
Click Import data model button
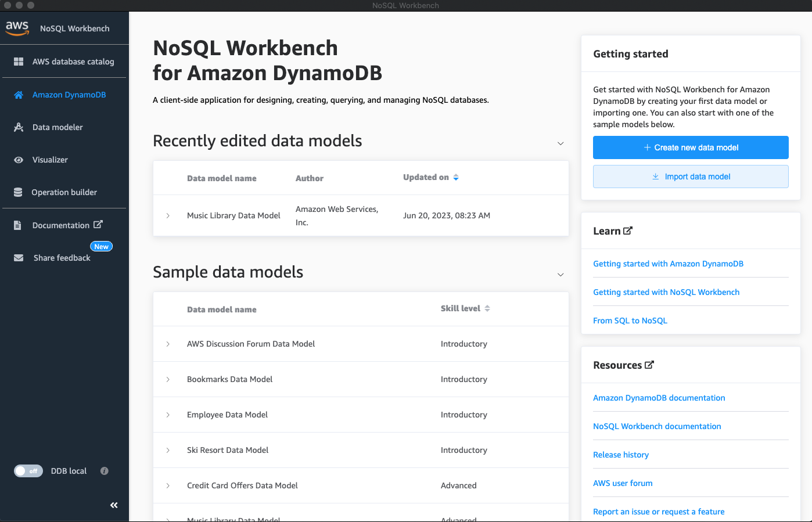tap(691, 177)
